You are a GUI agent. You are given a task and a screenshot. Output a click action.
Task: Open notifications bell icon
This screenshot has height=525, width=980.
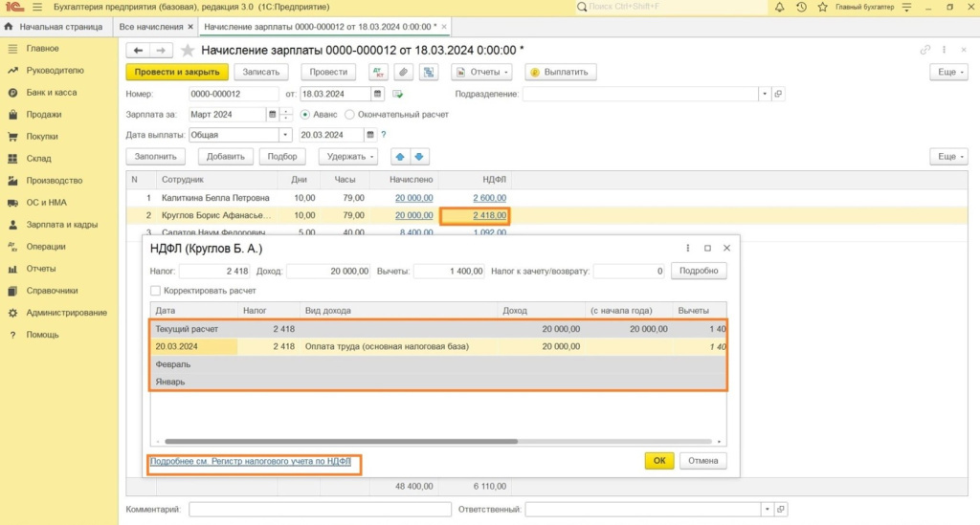[780, 7]
